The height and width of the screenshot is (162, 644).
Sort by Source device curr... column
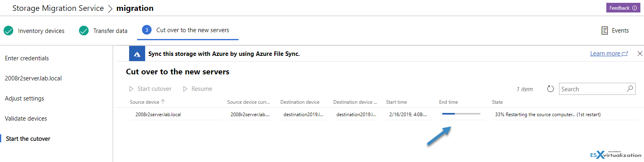click(249, 102)
